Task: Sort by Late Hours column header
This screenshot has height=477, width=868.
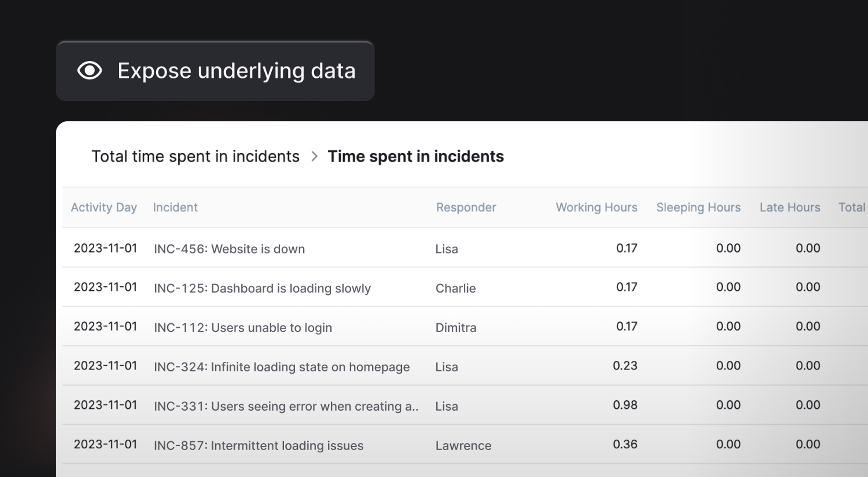Action: (789, 207)
